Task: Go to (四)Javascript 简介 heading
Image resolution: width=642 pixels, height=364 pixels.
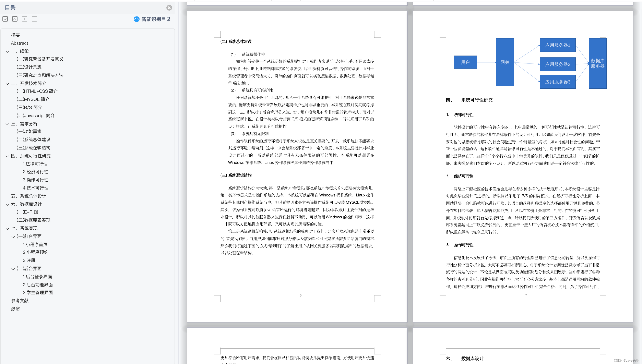Action: 35,116
